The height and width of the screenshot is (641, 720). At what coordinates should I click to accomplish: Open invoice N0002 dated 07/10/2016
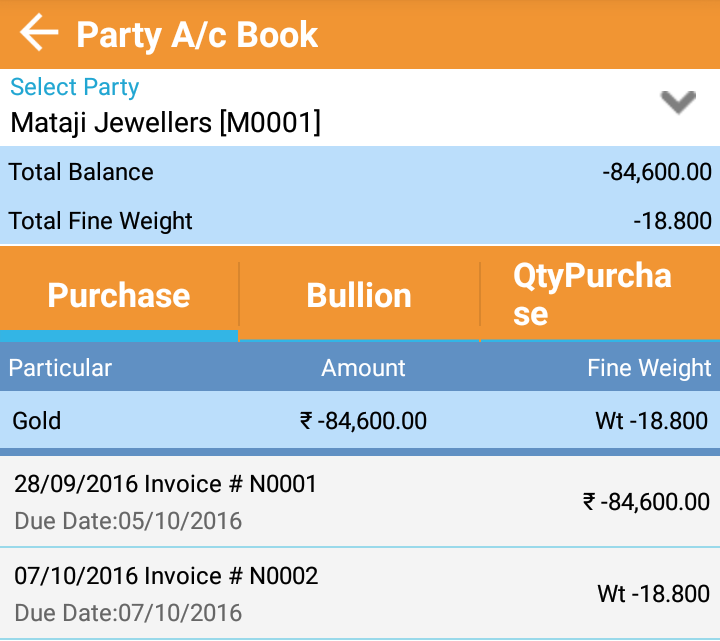coord(166,576)
